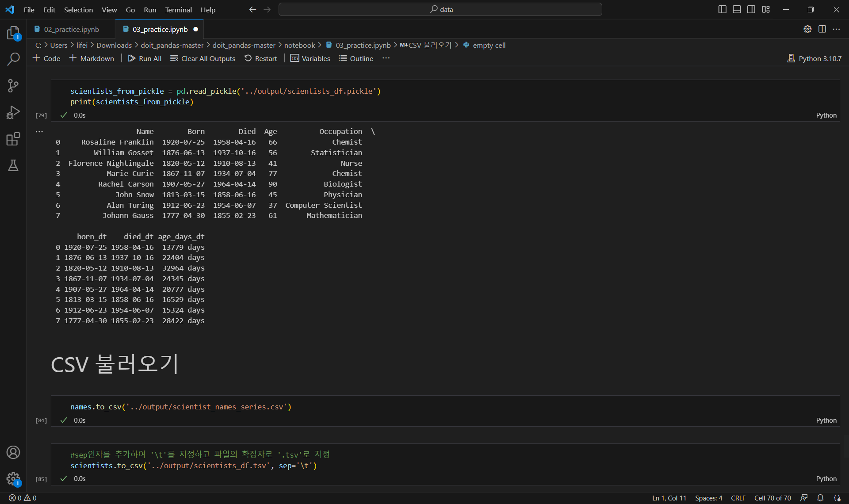Click the Run All button
849x504 pixels.
pos(145,58)
